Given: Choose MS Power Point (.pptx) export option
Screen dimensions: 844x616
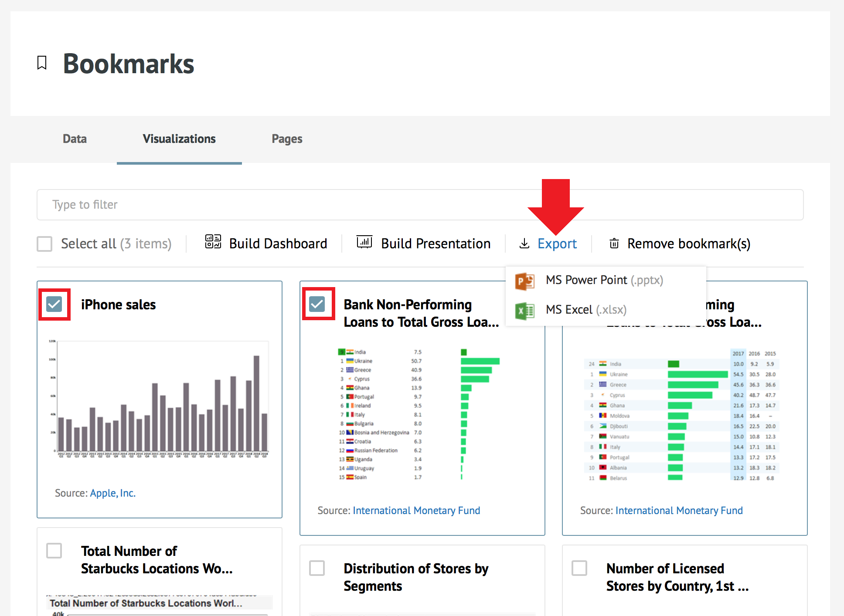Looking at the screenshot, I should tap(606, 281).
